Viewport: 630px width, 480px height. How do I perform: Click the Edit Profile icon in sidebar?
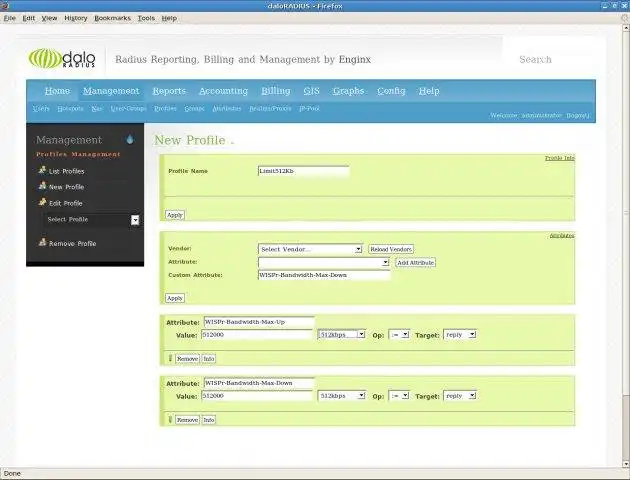pyautogui.click(x=42, y=202)
